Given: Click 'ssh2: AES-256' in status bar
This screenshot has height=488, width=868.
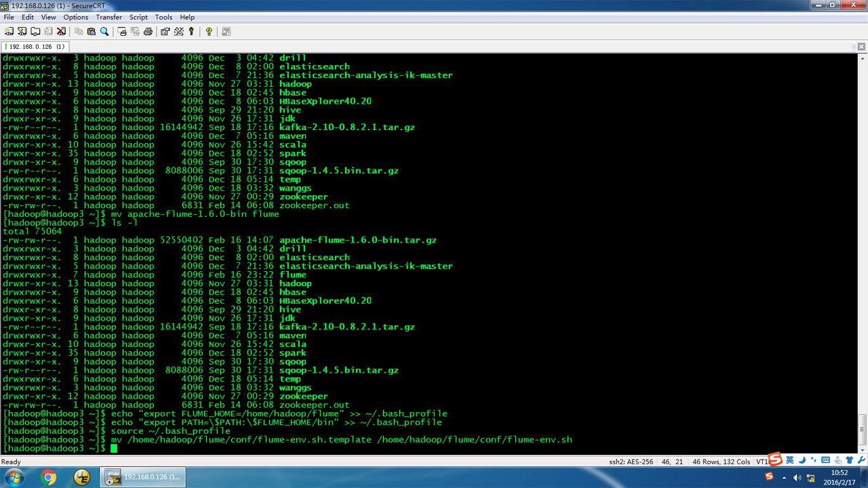Looking at the screenshot, I should coord(631,462).
